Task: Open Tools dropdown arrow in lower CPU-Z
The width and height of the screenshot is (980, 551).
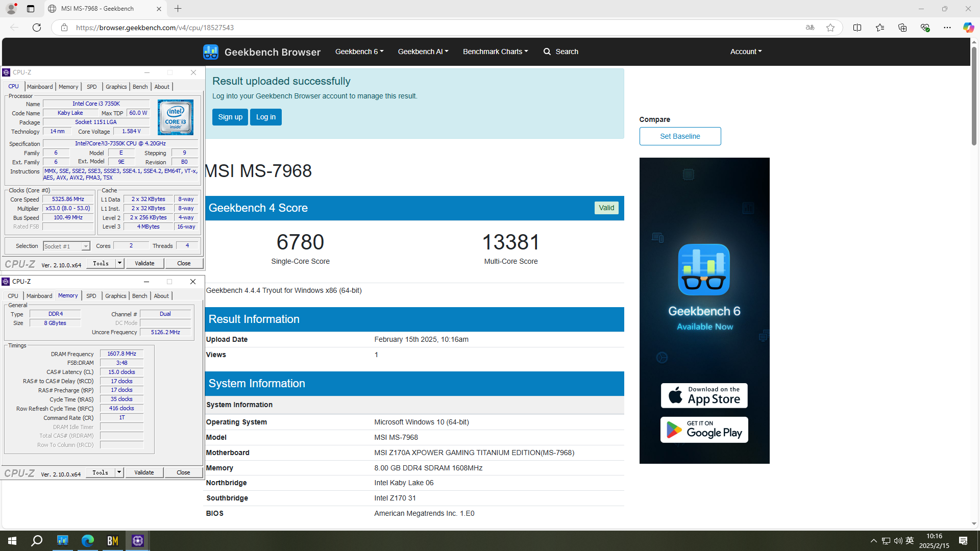Action: [119, 472]
